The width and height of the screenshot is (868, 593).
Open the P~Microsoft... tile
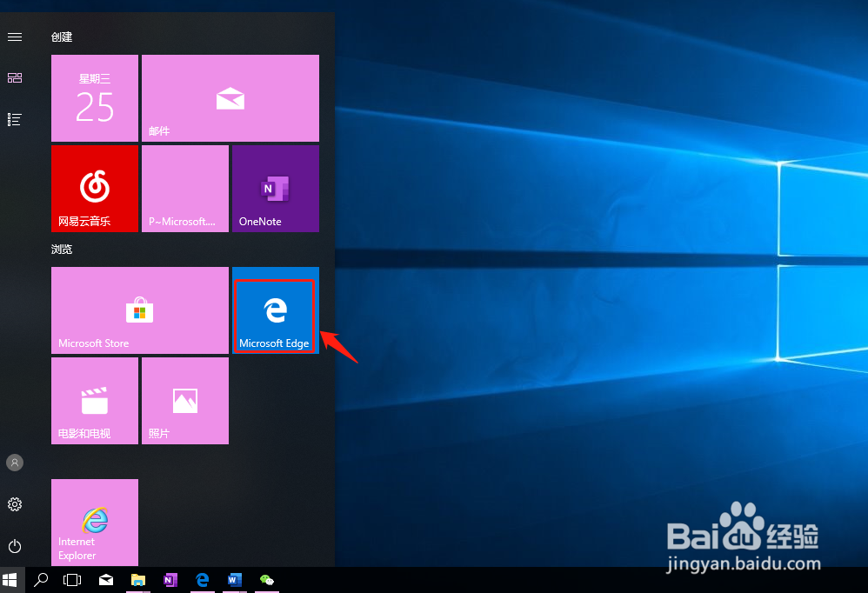(185, 189)
